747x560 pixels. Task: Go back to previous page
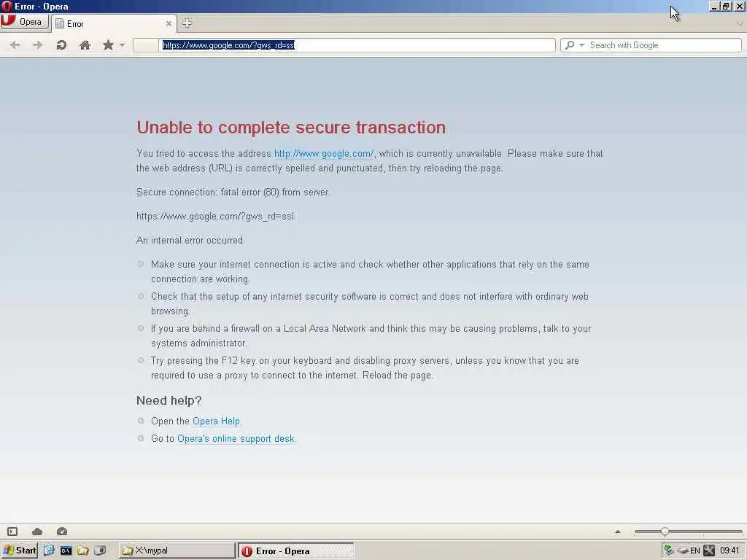click(15, 45)
